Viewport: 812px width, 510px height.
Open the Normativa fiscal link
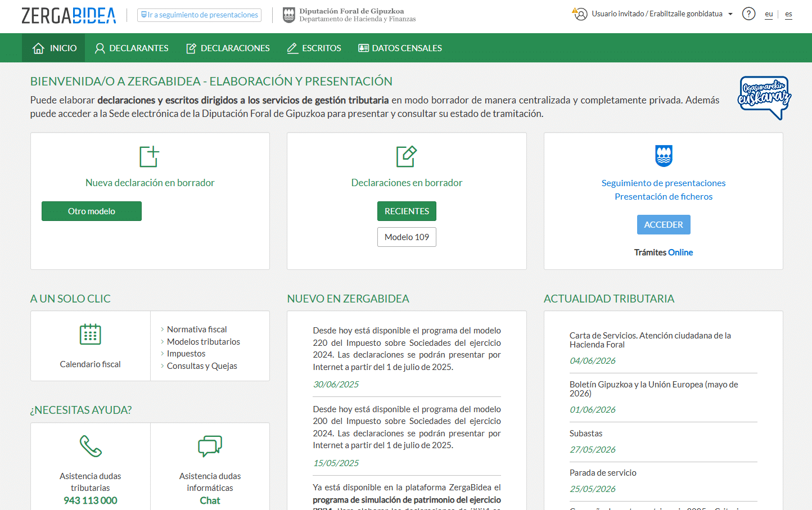(197, 330)
